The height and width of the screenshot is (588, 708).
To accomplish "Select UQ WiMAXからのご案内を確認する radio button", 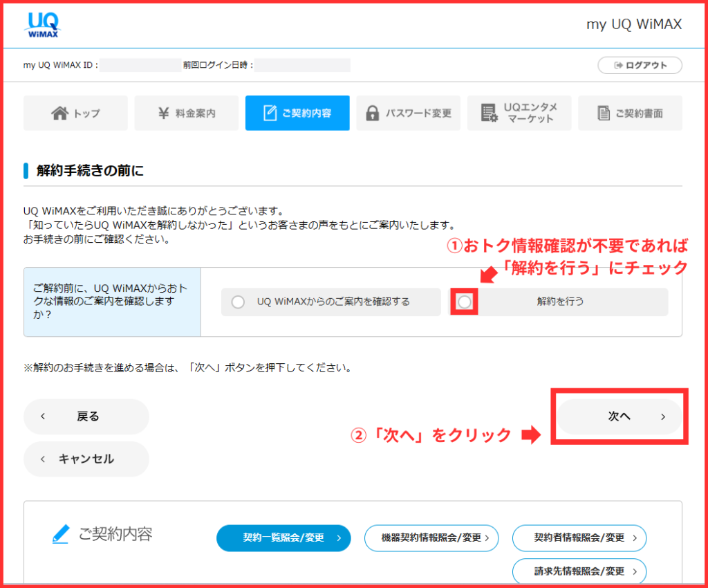I will coord(238,302).
